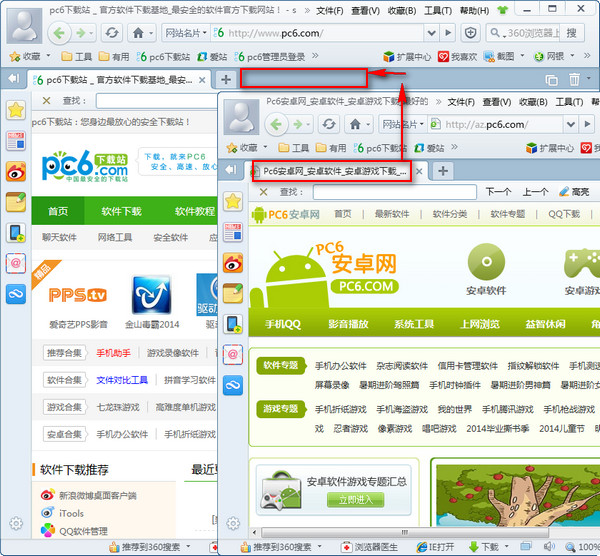This screenshot has height=556, width=600.
Task: Click the horizontal scrollbar in front window
Action: click(405, 532)
